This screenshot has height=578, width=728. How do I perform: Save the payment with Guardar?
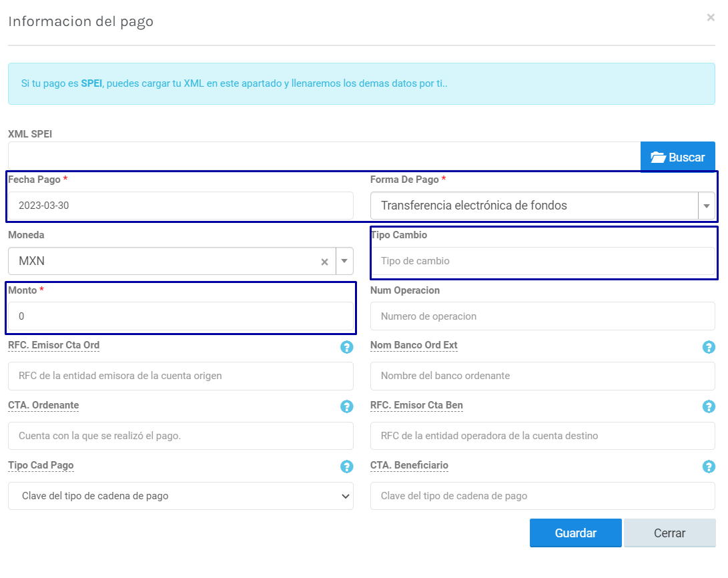click(575, 533)
